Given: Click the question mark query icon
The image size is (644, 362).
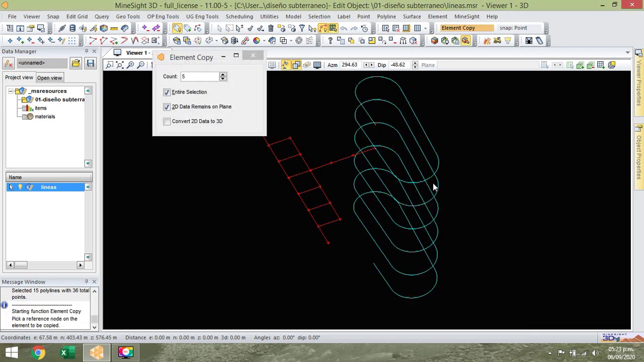Looking at the screenshot, I should click(330, 40).
